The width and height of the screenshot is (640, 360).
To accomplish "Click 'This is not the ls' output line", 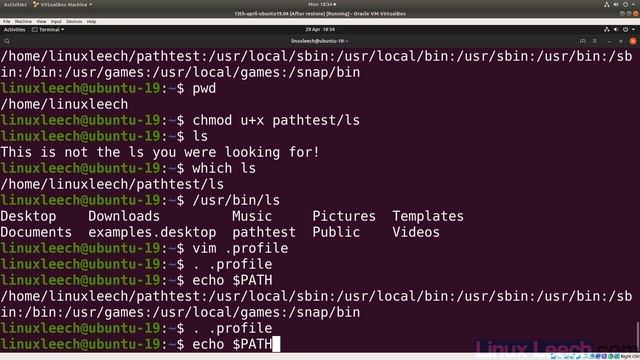I will [x=160, y=152].
